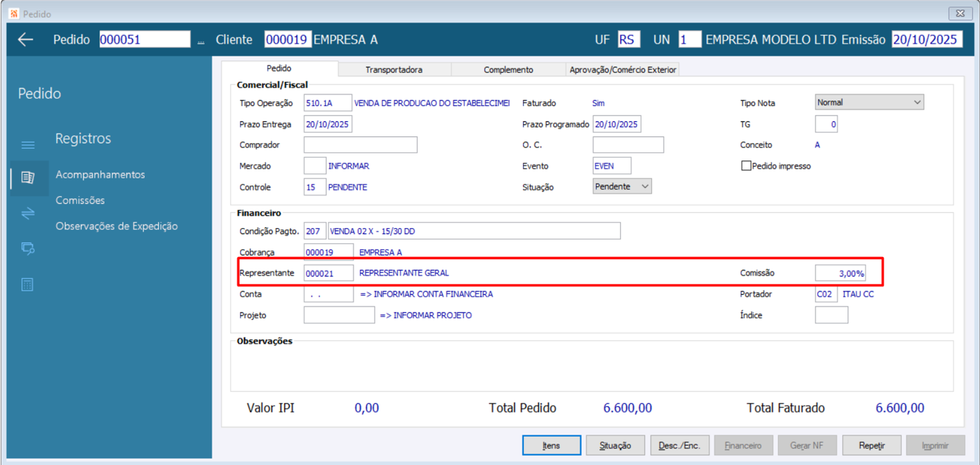
Task: Click the 'ITAU CC' portador text
Action: click(x=858, y=294)
